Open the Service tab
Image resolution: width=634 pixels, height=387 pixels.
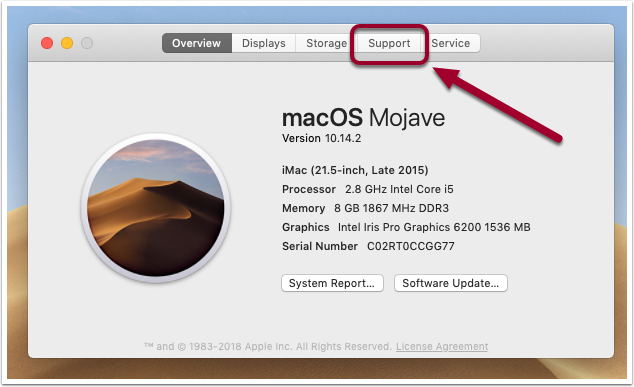[450, 43]
